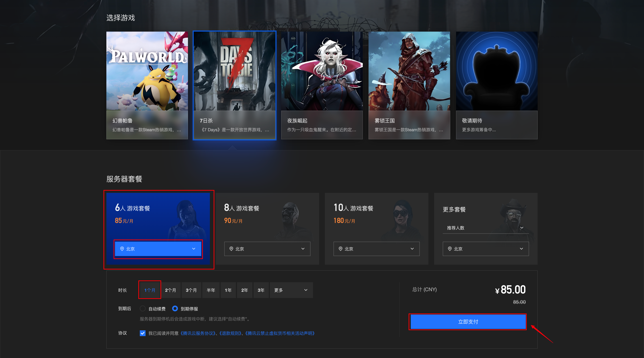Select the Palworld game thumbnail

(x=147, y=71)
